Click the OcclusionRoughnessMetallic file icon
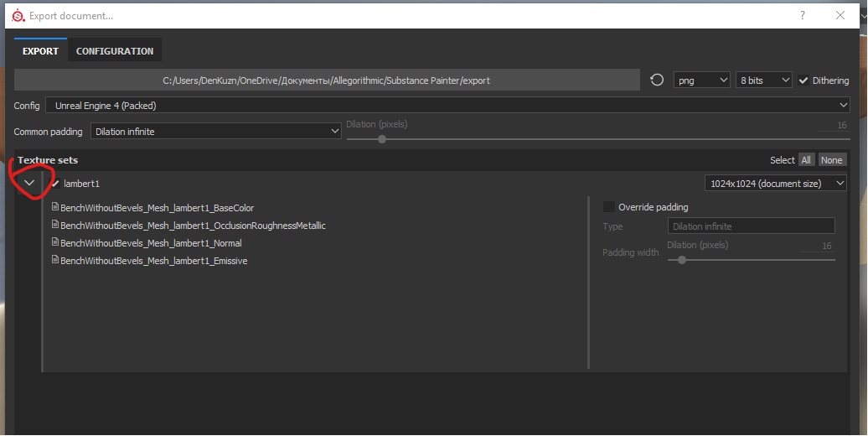The height and width of the screenshot is (436, 868). (x=54, y=225)
